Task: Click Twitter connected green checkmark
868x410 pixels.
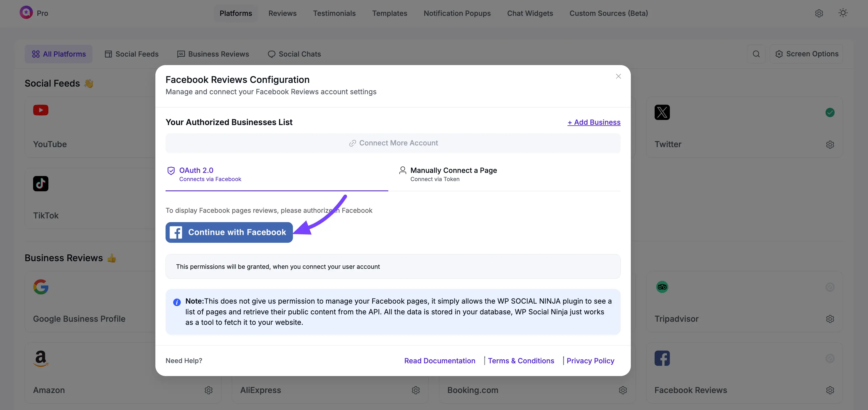Action: click(x=830, y=113)
